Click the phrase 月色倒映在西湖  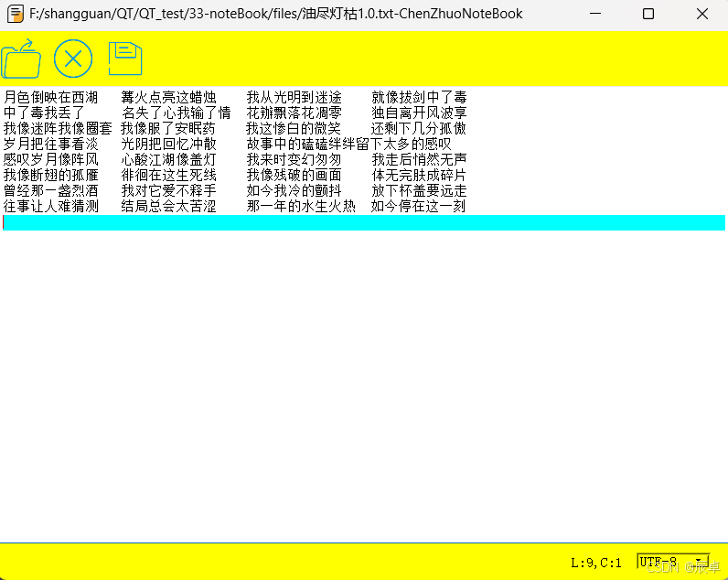point(50,97)
